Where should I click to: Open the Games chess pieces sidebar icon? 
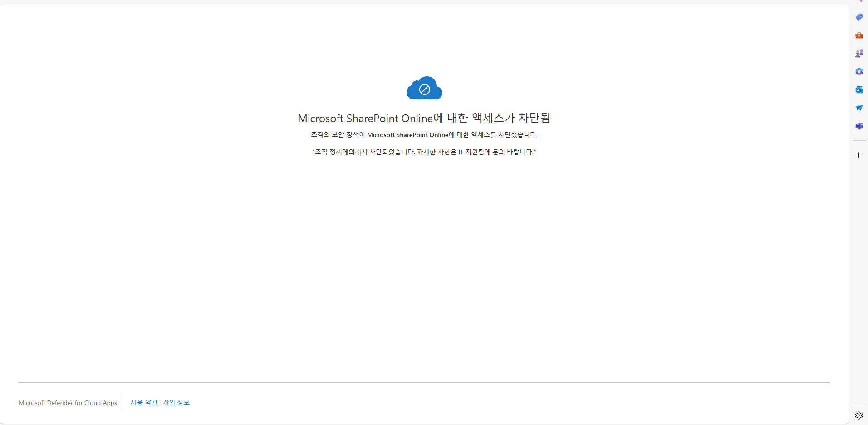(x=859, y=54)
